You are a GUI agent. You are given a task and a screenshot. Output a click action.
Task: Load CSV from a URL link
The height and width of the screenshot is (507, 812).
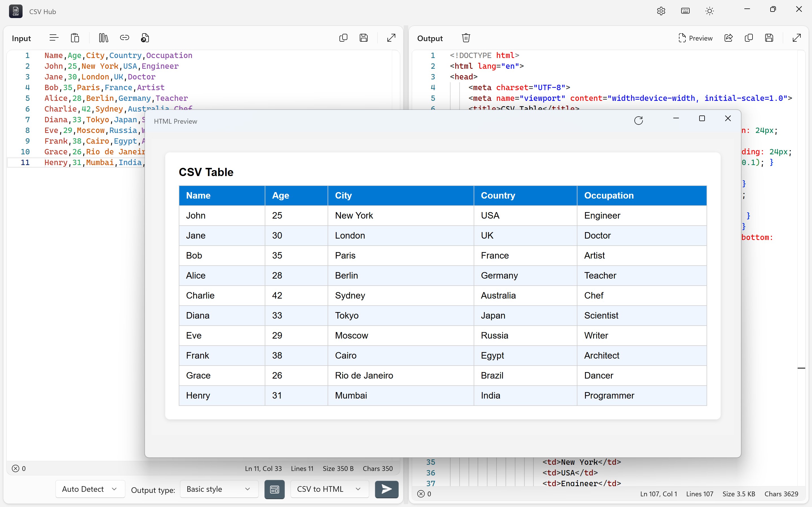(x=125, y=37)
